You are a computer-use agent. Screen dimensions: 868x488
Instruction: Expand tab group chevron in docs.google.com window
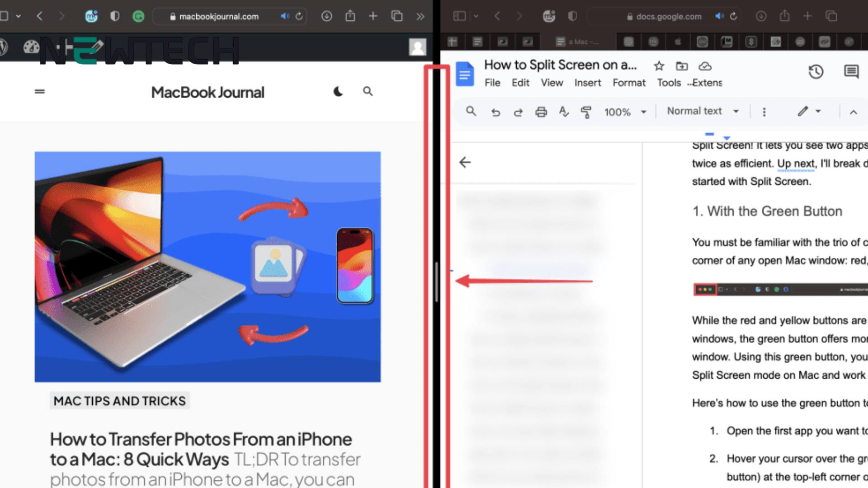pos(476,16)
